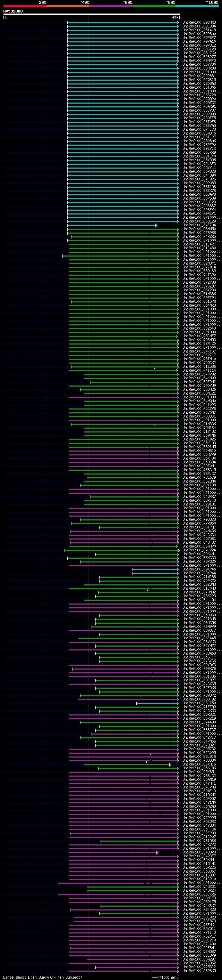The image size is (222, 980).
Task: Click the white query length bar under AV532880
Action: click(92, 14)
